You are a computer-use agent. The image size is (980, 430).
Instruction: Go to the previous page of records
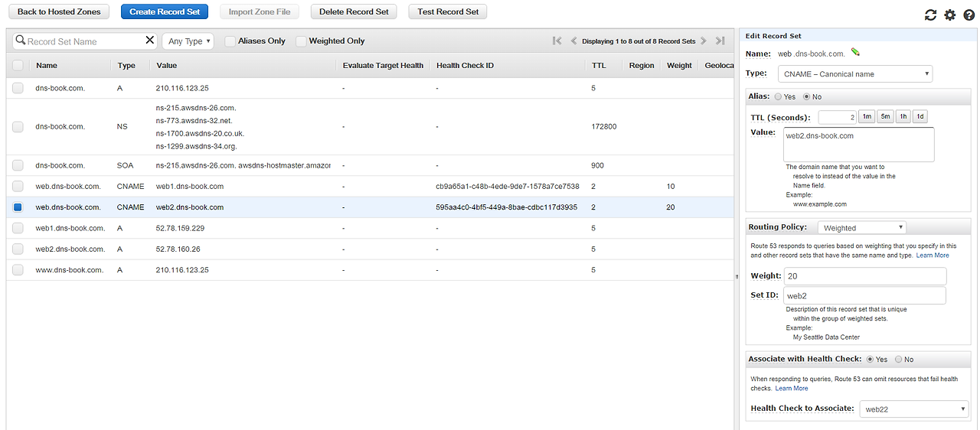[573, 41]
